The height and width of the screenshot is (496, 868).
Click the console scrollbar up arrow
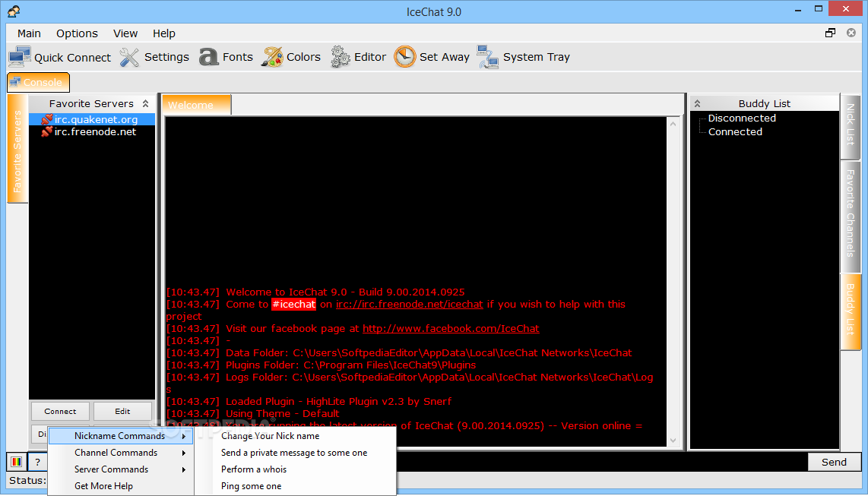(x=673, y=124)
